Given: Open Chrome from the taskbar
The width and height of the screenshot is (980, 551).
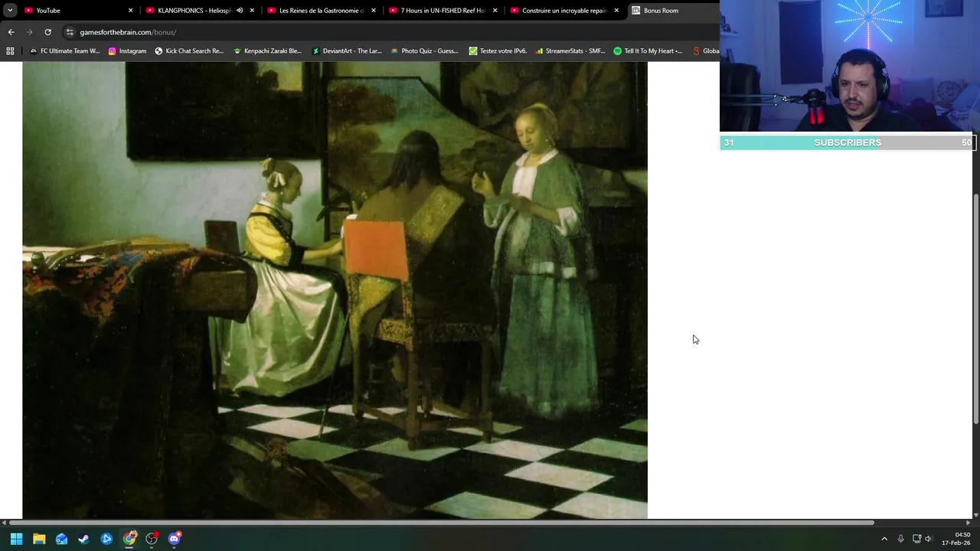Looking at the screenshot, I should pyautogui.click(x=129, y=539).
